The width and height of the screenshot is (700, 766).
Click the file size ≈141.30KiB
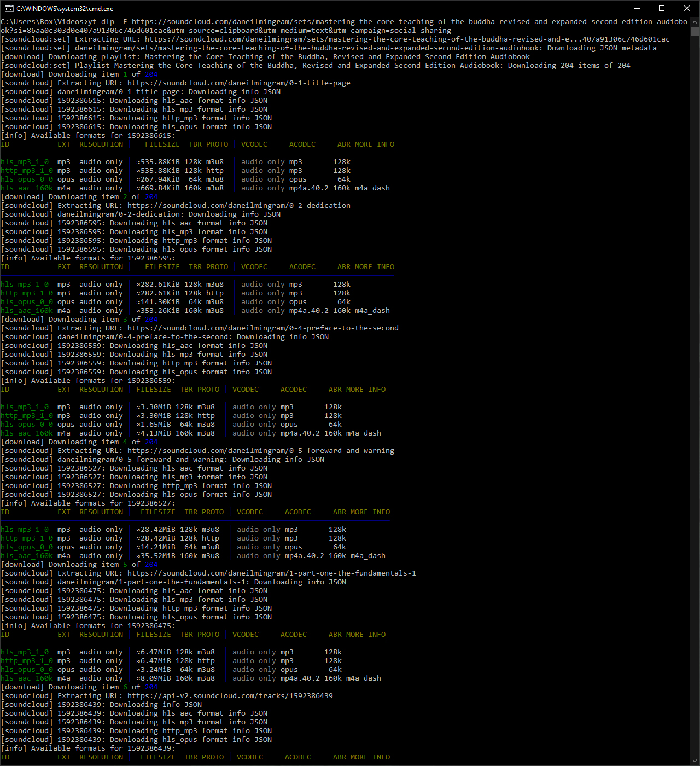[158, 302]
